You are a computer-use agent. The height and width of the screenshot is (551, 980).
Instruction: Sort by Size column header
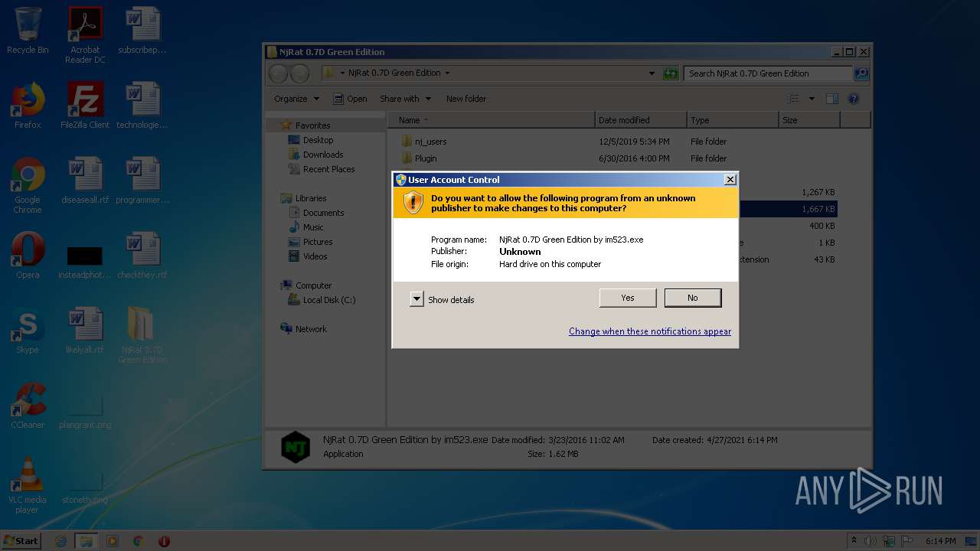click(x=809, y=120)
